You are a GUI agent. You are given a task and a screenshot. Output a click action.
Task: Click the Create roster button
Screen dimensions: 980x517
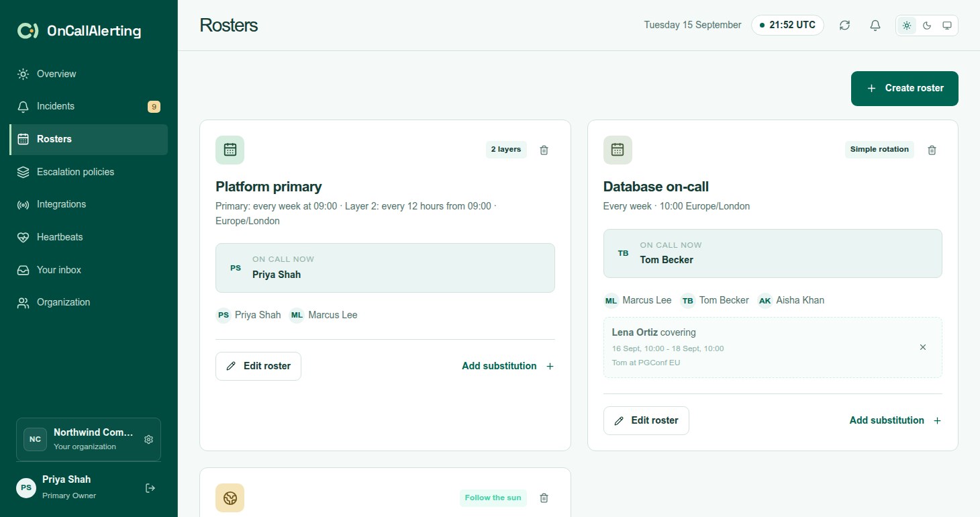tap(905, 89)
